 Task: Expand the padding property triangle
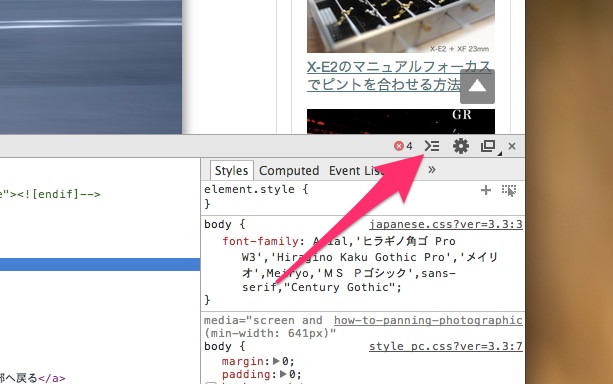[283, 374]
